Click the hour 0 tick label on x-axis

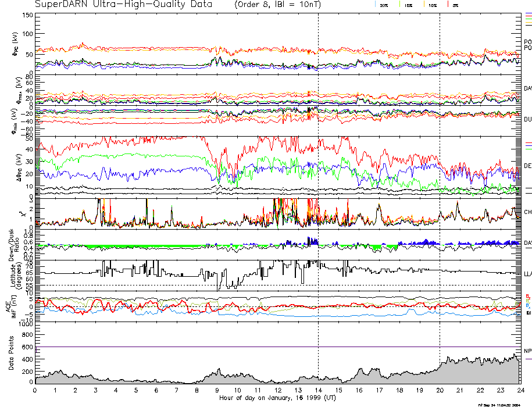click(35, 391)
